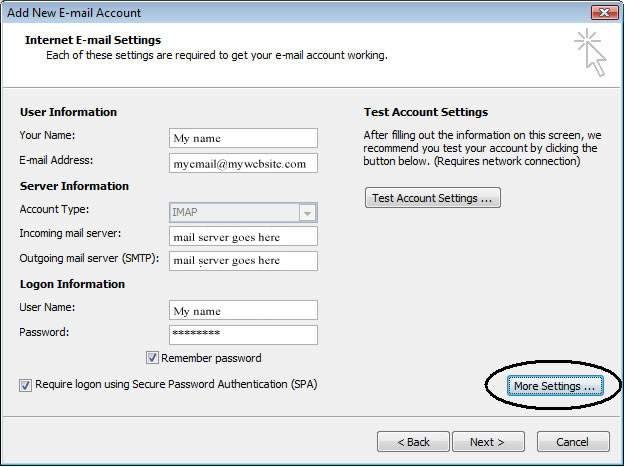Select the Incoming mail server field
The width and height of the screenshot is (625, 467).
coord(244,237)
